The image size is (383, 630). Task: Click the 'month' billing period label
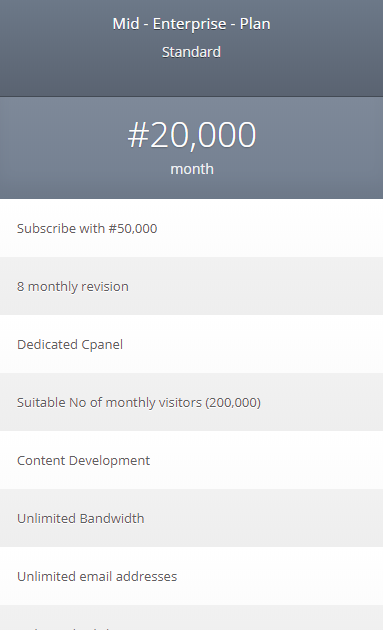[x=192, y=169]
